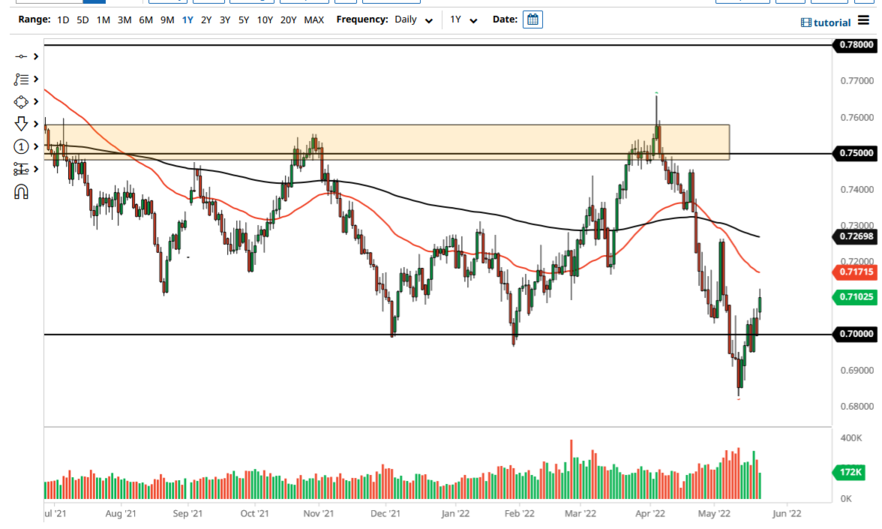Select the active 1Y range
This screenshot has width=882, height=529.
(x=187, y=20)
